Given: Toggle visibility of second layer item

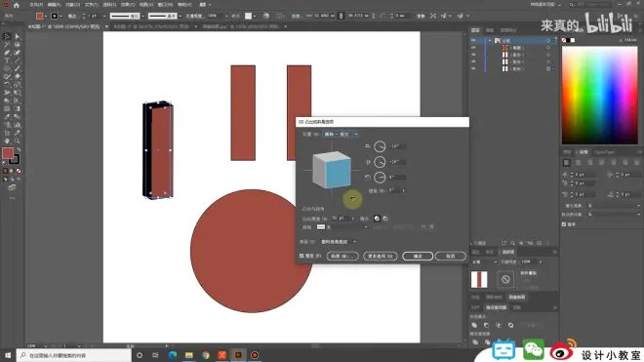Looking at the screenshot, I should click(473, 48).
